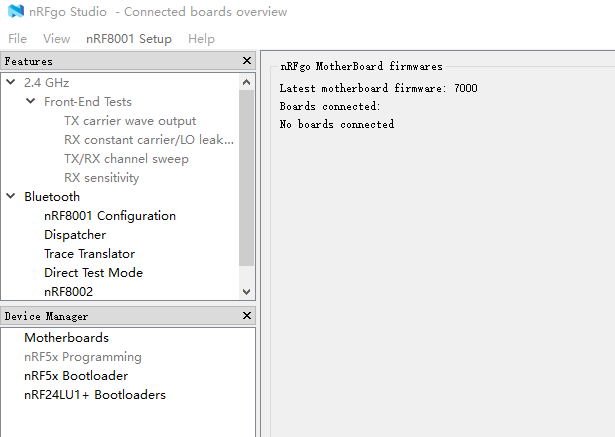This screenshot has width=615, height=437.
Task: Click the nRFgo Studio app icon
Action: 16,12
